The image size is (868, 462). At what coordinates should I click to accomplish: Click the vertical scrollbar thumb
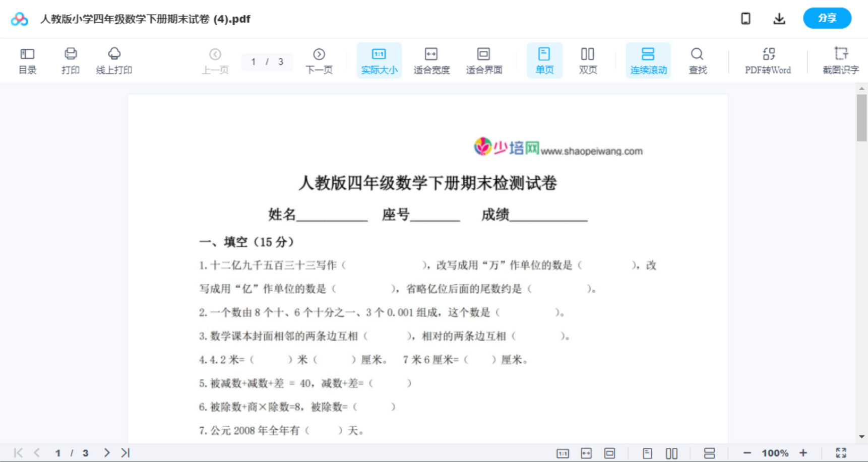(x=862, y=118)
